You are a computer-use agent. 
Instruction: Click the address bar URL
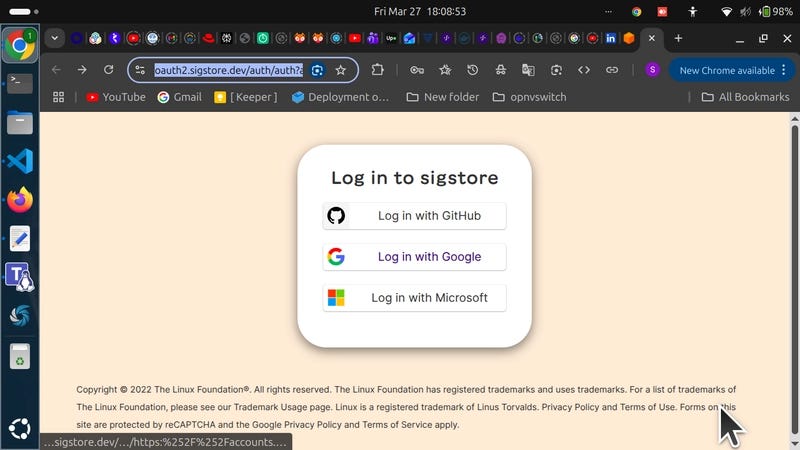point(229,70)
